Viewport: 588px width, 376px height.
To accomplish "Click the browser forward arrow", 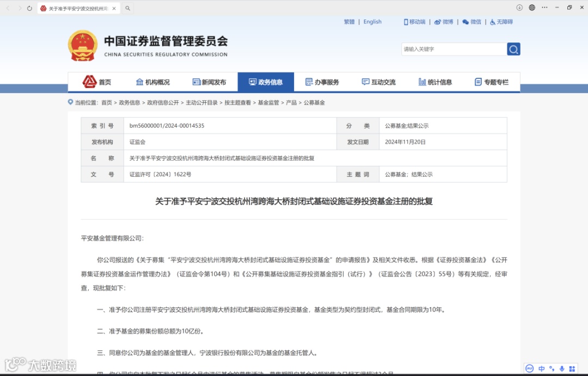I will pos(20,8).
